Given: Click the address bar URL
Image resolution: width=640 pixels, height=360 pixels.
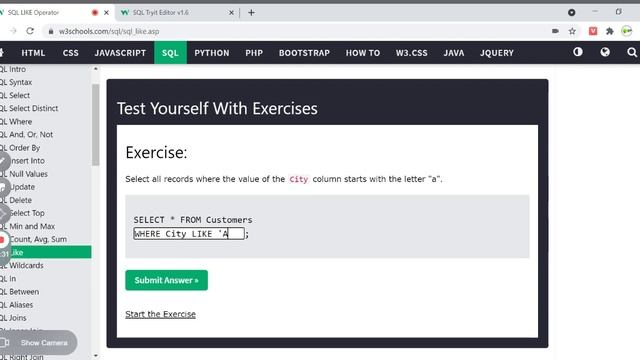Looking at the screenshot, I should tap(109, 31).
